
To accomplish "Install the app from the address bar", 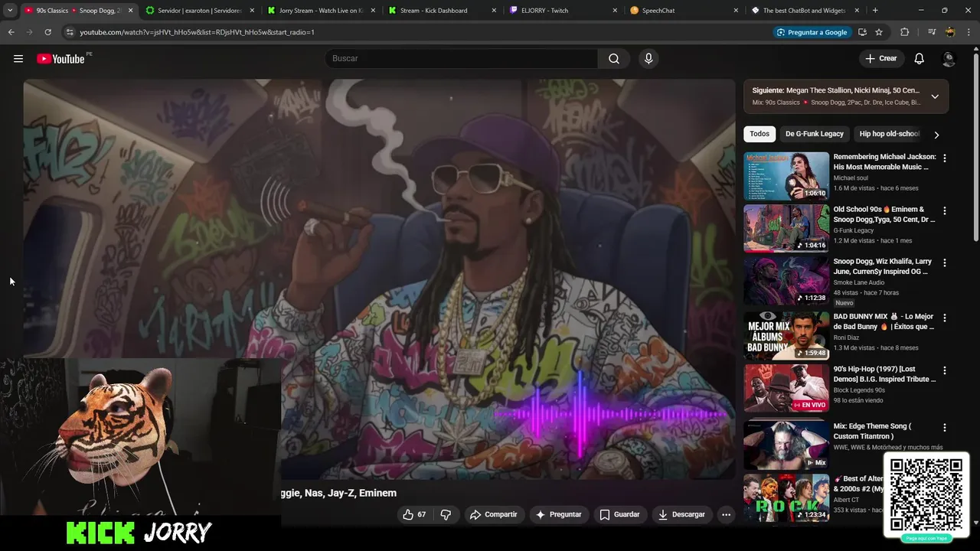I will 862,32.
